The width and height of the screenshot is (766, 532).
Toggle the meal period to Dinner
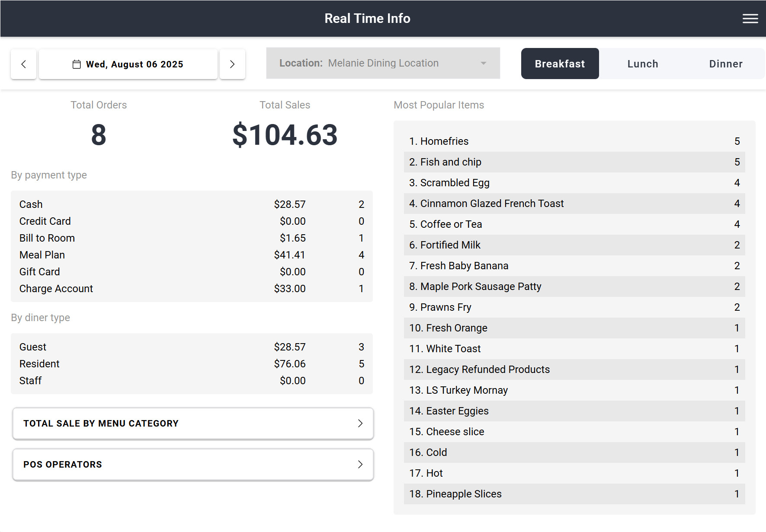tap(726, 64)
